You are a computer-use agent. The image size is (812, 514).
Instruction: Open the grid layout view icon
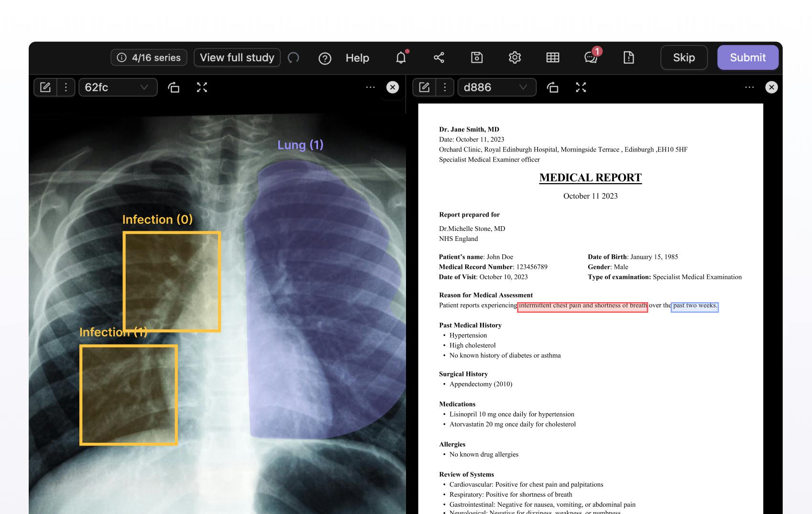[553, 57]
